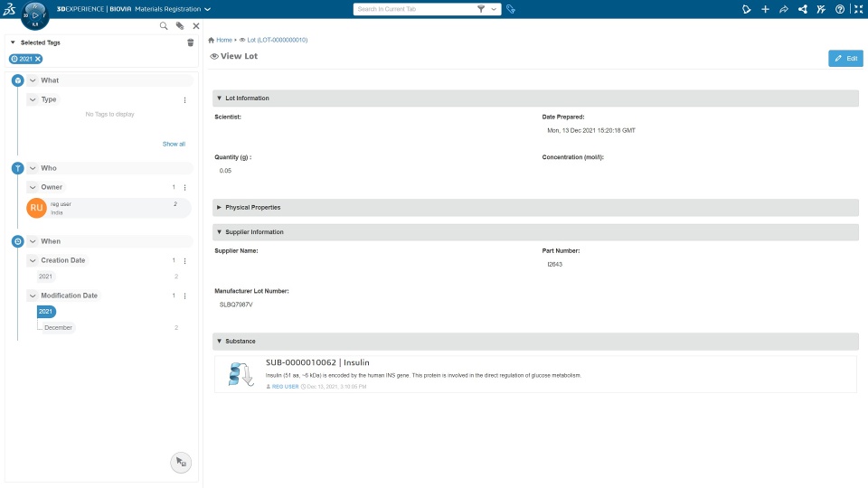Screen dimensions: 868x488
Task: Open the Creation Date options menu
Action: [x=184, y=260]
